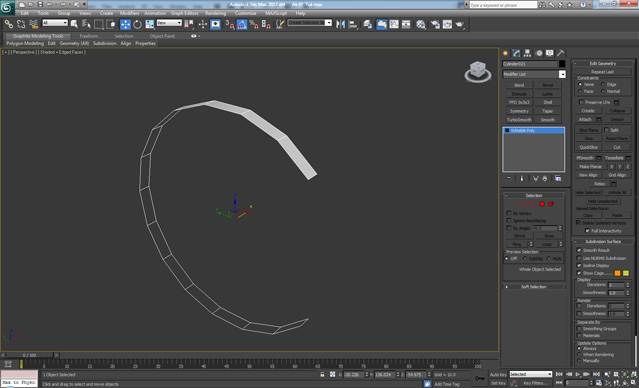This screenshot has height=388, width=639.
Task: Click the Mirror tool icon
Action: click(340, 24)
